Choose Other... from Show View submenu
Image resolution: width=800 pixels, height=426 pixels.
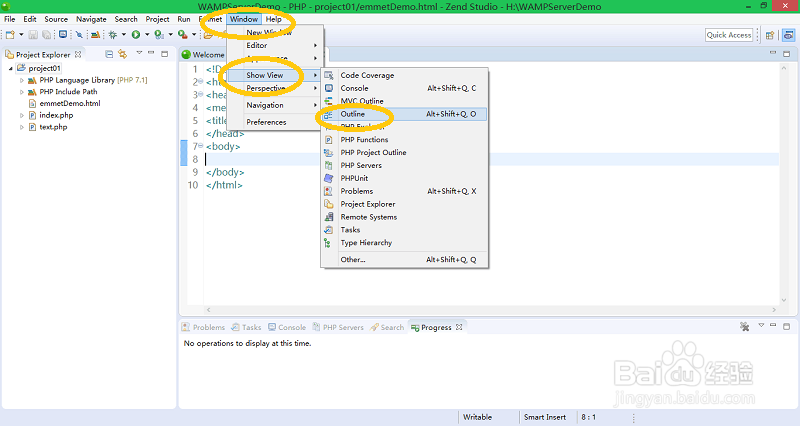(405, 260)
